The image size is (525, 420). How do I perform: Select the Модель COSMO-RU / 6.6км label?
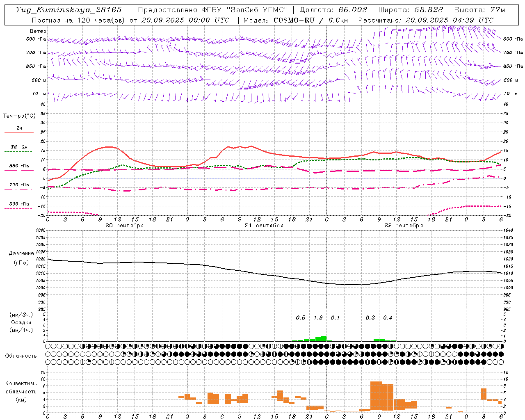296,20
